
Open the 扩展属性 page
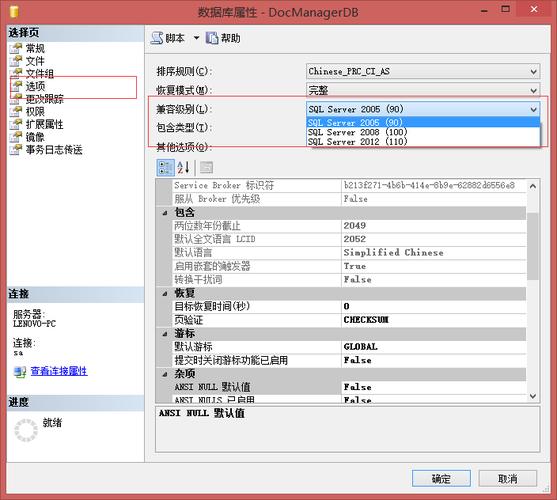pos(44,124)
